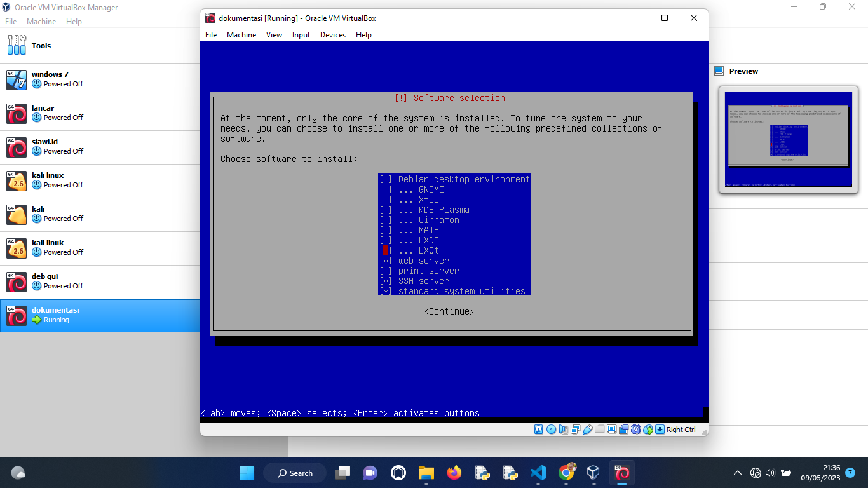Select the 'deb gui' VM in the list
Image resolution: width=868 pixels, height=488 pixels.
(100, 281)
